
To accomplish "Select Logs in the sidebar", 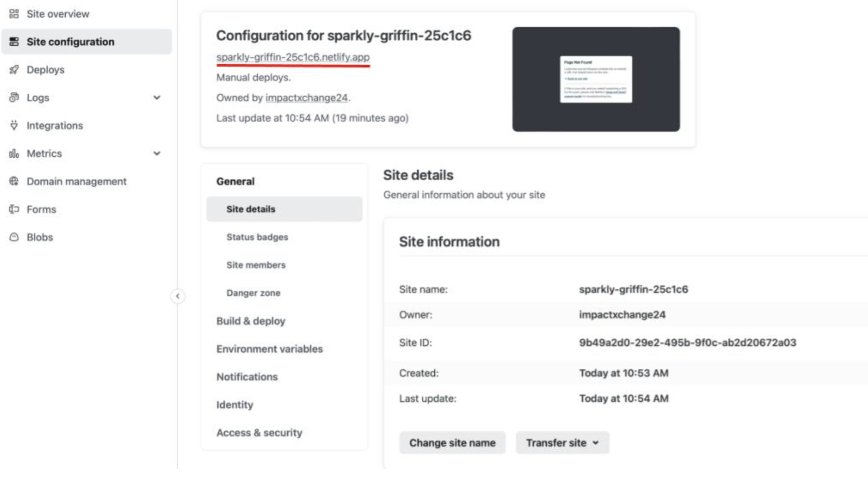I will pyautogui.click(x=38, y=97).
